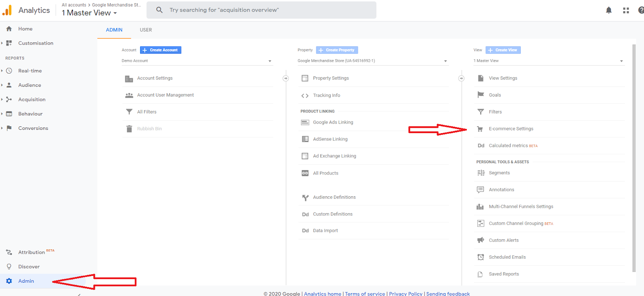
Task: Click the Admin gear icon
Action: [9, 281]
